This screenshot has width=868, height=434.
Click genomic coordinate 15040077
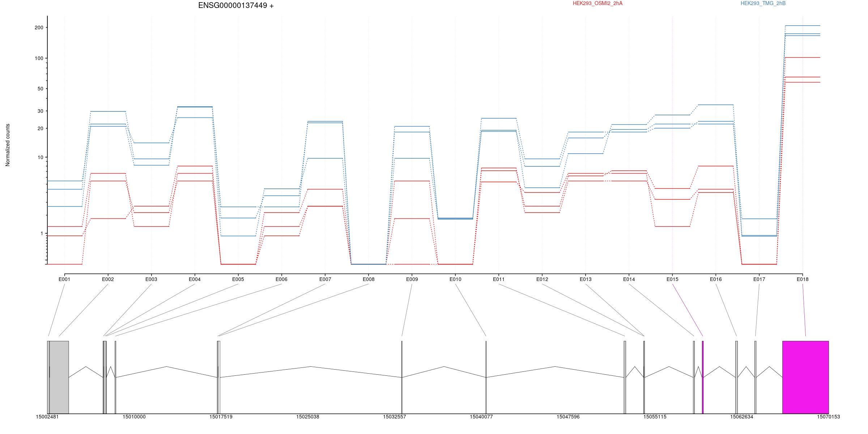[481, 417]
